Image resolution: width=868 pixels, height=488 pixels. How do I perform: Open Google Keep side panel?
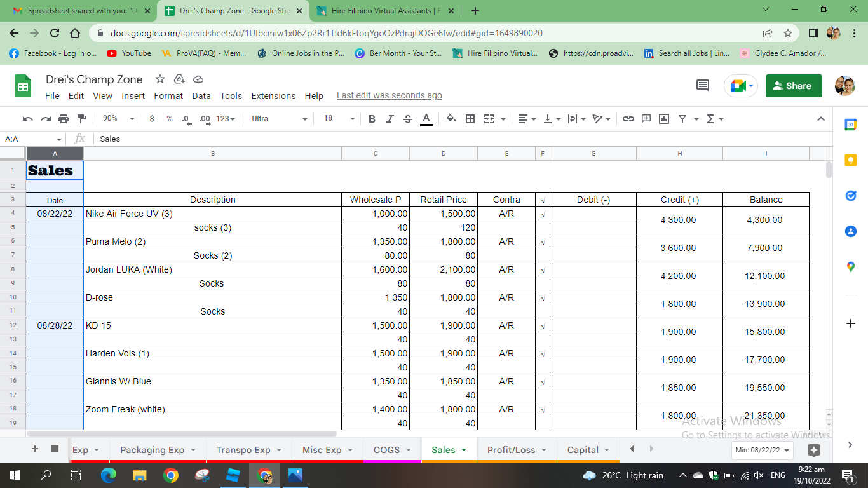tap(851, 161)
